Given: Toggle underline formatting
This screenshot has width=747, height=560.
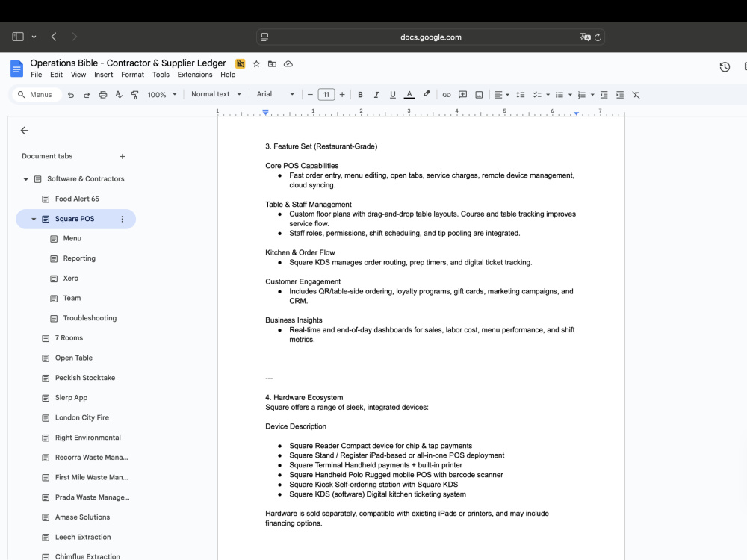Looking at the screenshot, I should 393,95.
